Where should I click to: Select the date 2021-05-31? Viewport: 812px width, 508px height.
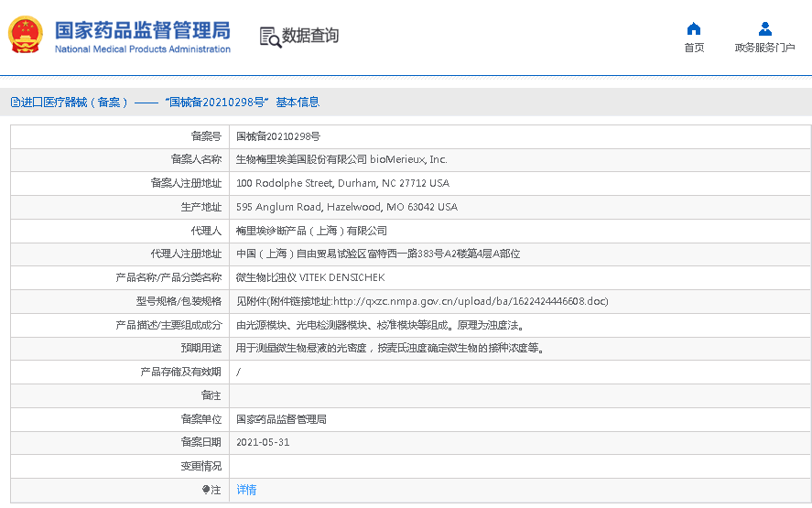(263, 442)
